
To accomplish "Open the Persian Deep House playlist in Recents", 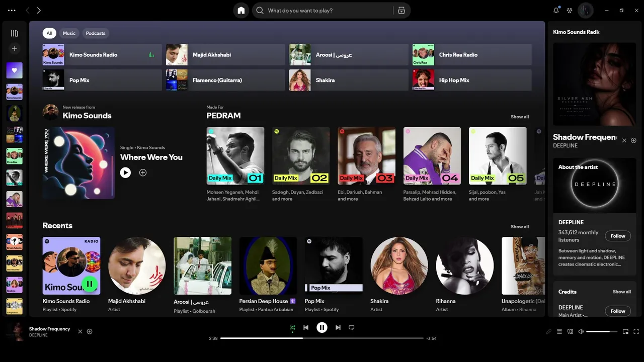I will [268, 275].
